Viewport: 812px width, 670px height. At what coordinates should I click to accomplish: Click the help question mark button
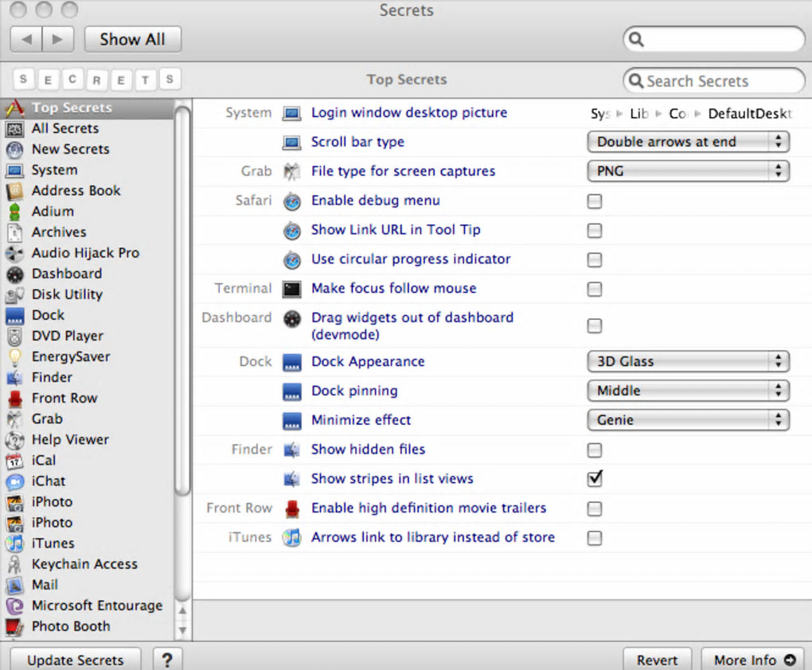167,660
